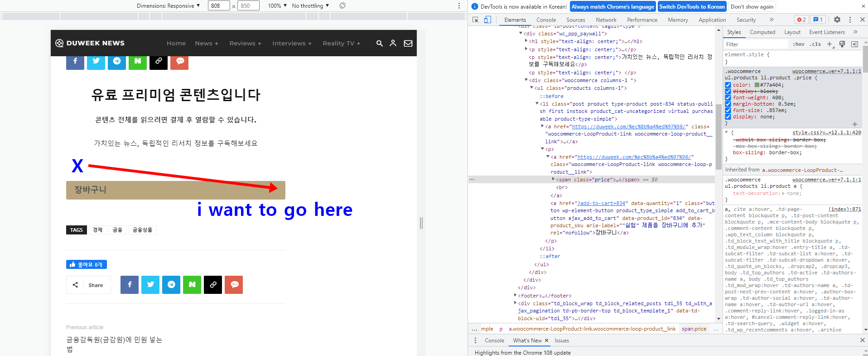Toggle the device toolbar icon
The image size is (868, 356).
tap(487, 20)
